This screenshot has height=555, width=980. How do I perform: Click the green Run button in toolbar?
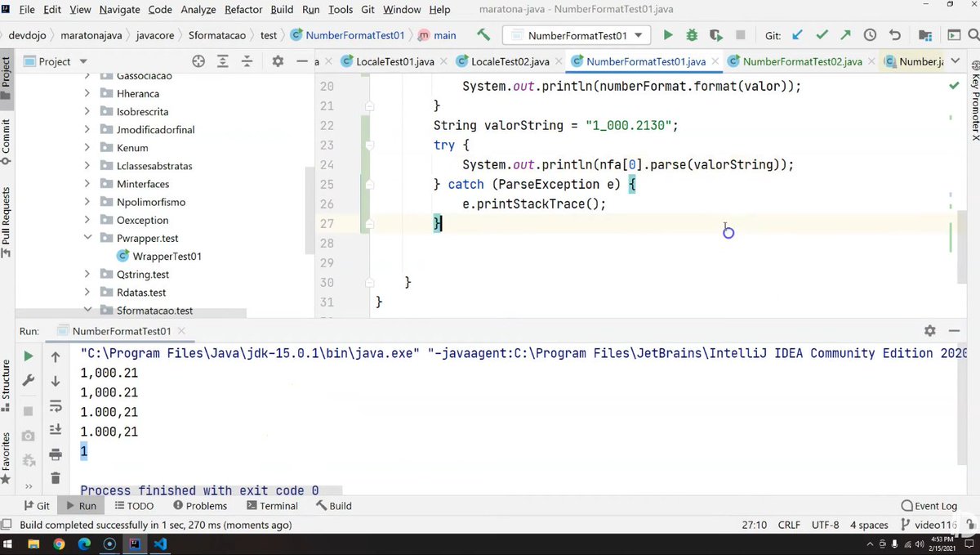pyautogui.click(x=668, y=35)
